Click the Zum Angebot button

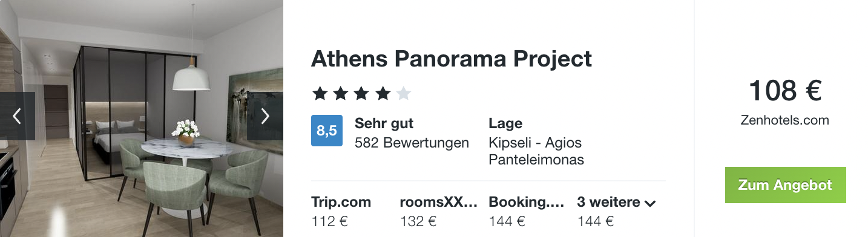tap(785, 185)
